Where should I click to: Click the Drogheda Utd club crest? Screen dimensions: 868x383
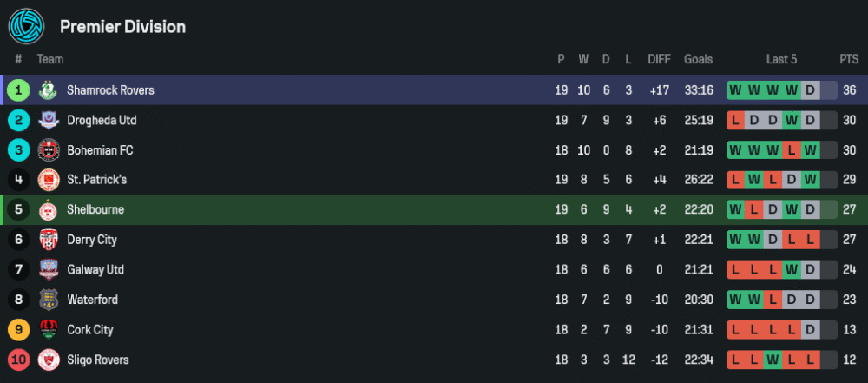pos(49,120)
